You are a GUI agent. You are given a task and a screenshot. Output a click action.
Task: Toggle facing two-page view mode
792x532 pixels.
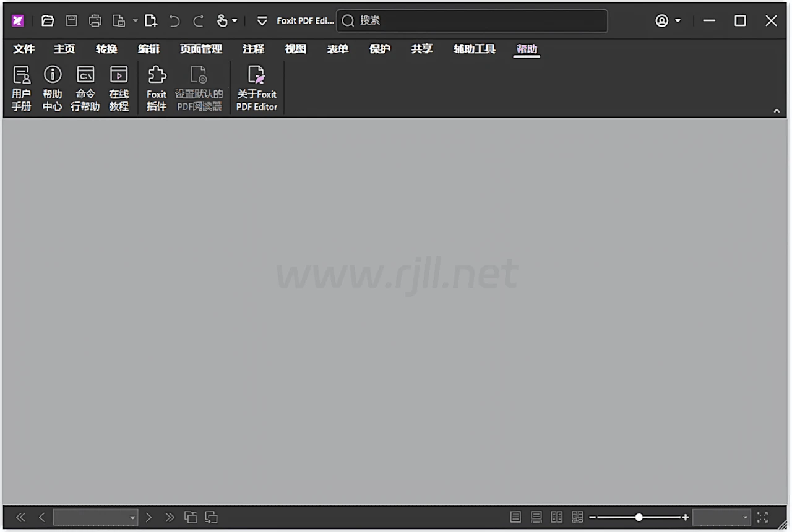click(x=557, y=517)
